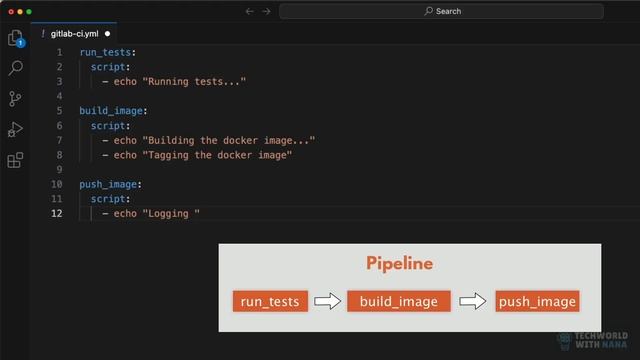Click the push_image key in the code
Image resolution: width=640 pixels, height=360 pixels.
[108, 184]
